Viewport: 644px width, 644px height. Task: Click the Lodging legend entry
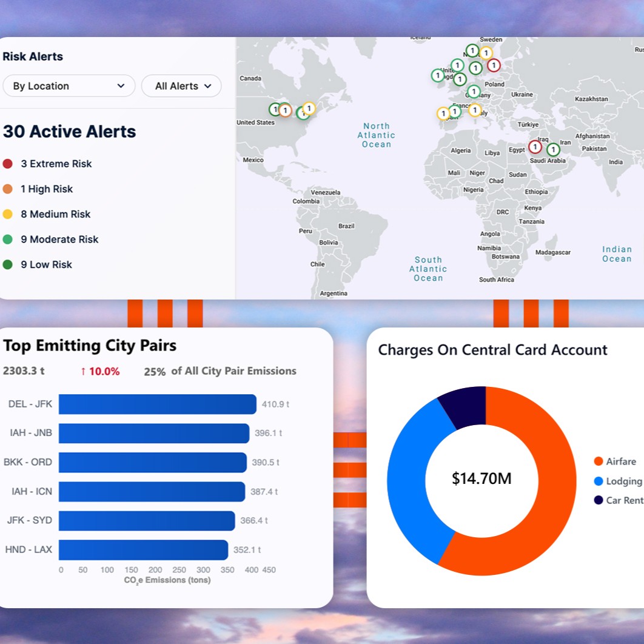(x=619, y=481)
